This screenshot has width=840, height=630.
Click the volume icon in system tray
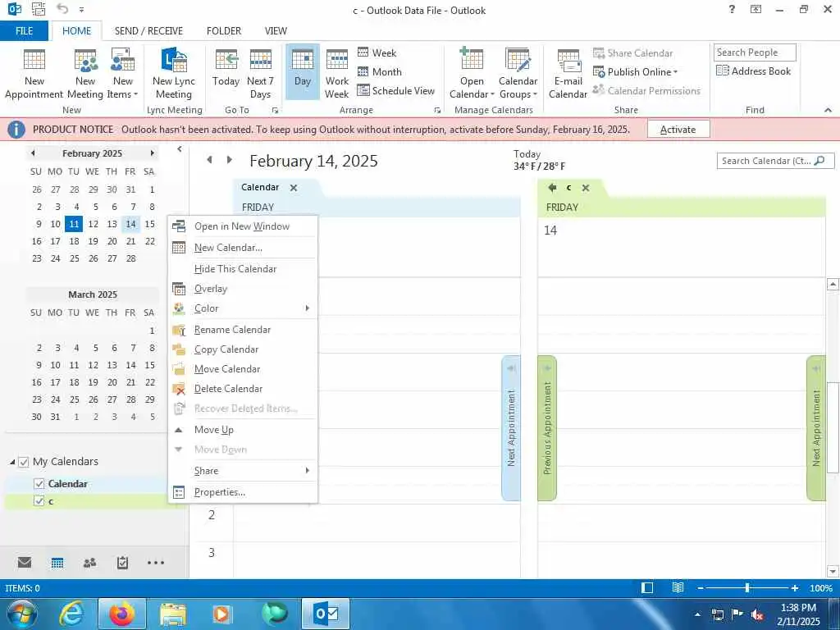pyautogui.click(x=757, y=614)
